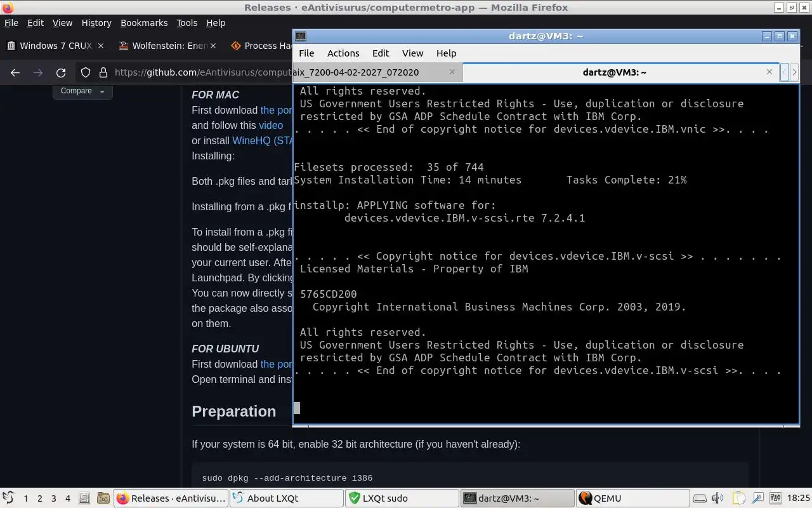Click the sudo dpkg --add-architecture i386 code

coord(287,478)
